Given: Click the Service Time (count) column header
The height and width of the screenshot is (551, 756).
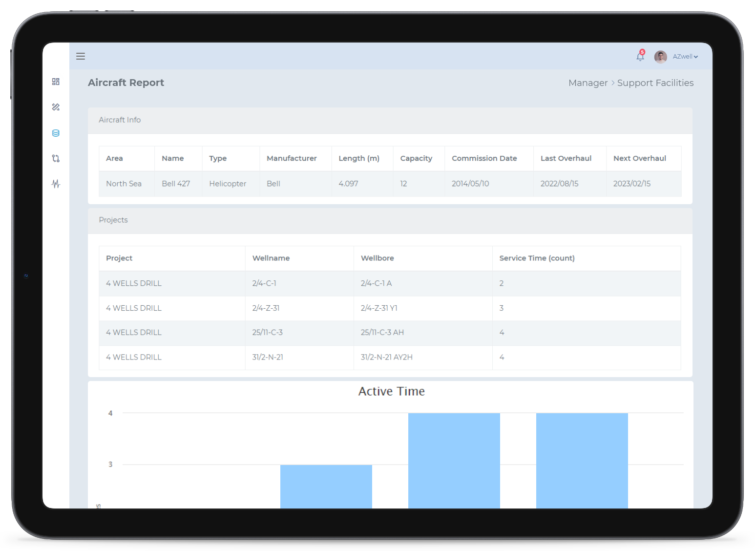Looking at the screenshot, I should pos(537,258).
